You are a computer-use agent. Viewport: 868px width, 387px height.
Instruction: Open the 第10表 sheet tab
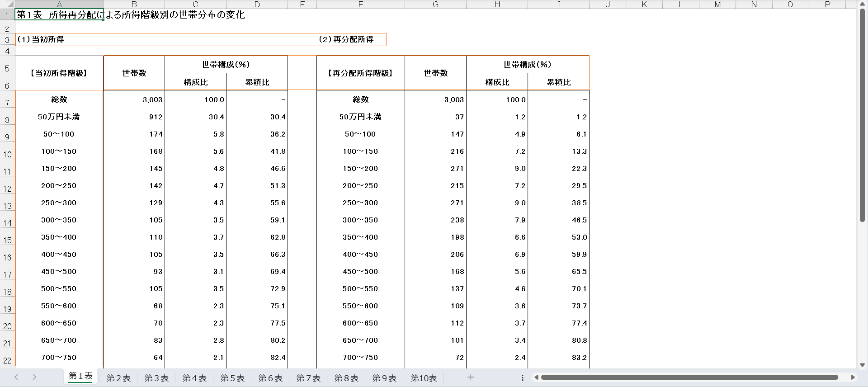click(424, 378)
